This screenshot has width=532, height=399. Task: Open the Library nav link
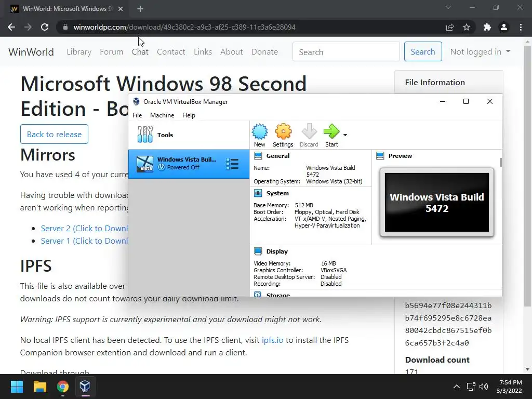[x=79, y=52]
